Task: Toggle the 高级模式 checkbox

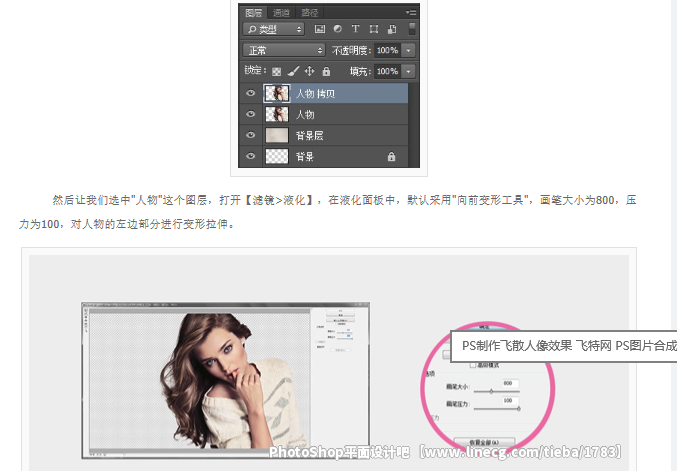Action: 474,366
